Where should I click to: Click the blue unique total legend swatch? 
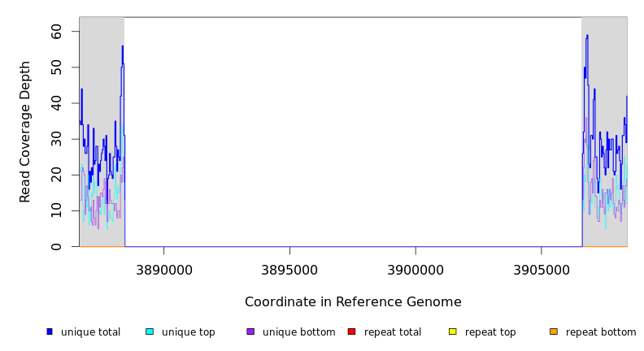(x=50, y=331)
